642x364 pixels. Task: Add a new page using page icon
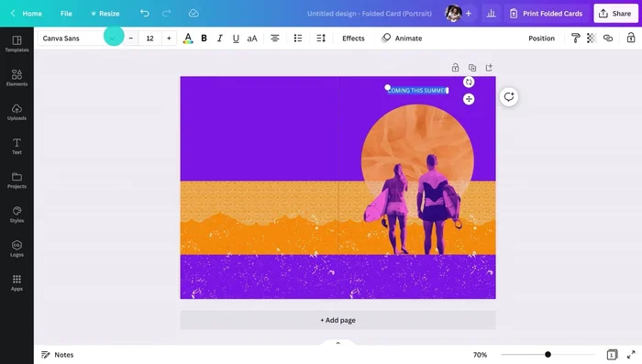tap(489, 68)
